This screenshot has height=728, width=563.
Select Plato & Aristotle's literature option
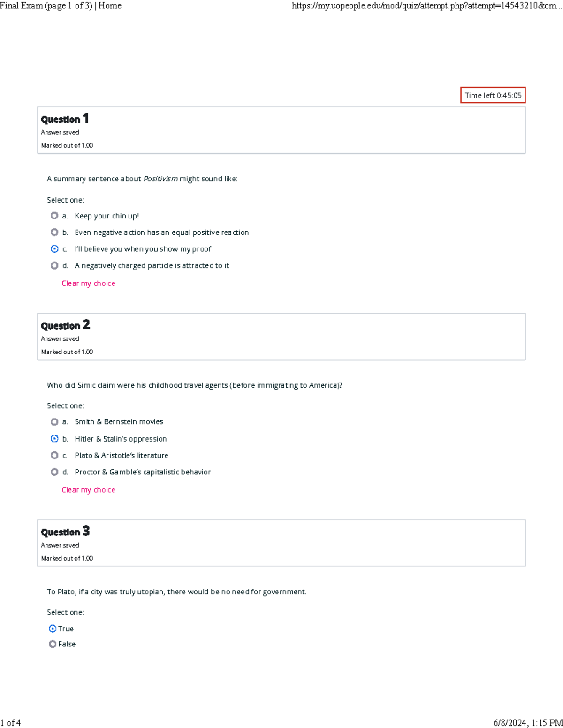click(54, 455)
